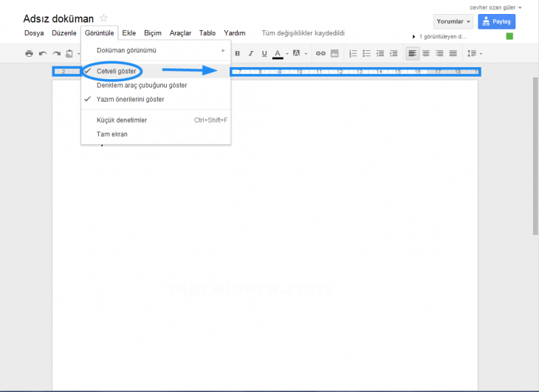The image size is (539, 392).
Task: Align text left
Action: click(x=412, y=54)
